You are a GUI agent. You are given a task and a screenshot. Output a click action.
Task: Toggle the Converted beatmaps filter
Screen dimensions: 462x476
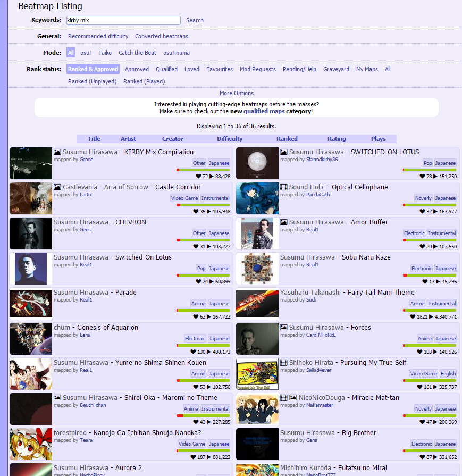point(161,36)
